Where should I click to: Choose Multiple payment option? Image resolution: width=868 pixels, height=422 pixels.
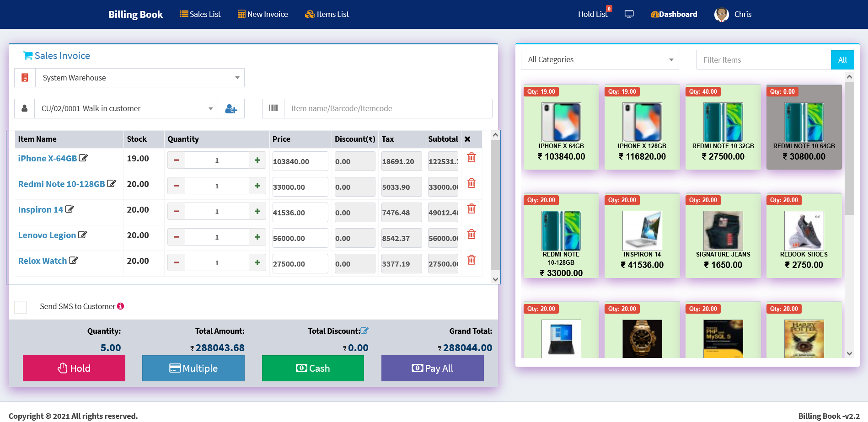(x=193, y=369)
